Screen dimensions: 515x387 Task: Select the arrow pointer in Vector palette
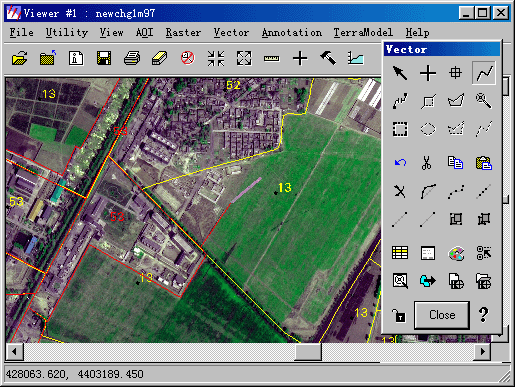point(400,73)
